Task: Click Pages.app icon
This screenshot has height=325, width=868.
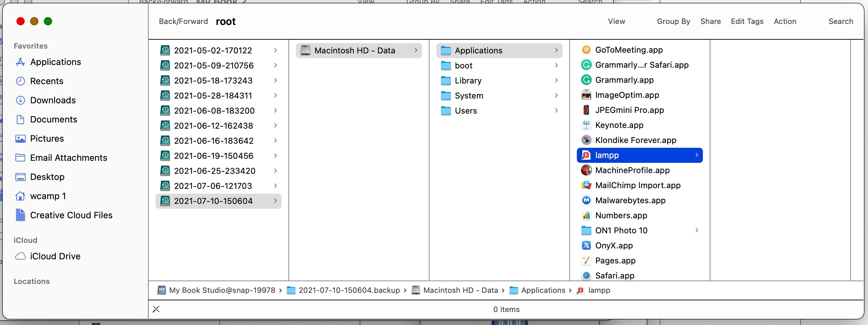Action: point(586,261)
